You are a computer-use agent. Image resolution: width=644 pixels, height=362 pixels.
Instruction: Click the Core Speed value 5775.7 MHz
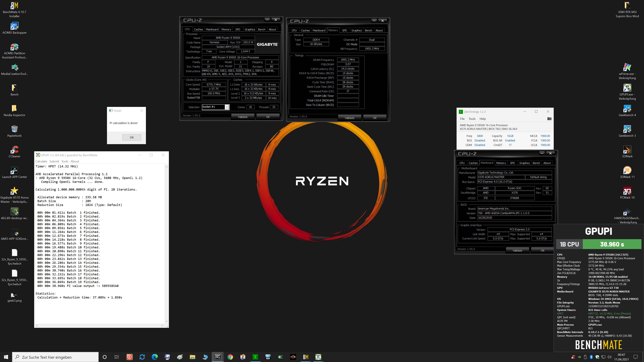[214, 84]
